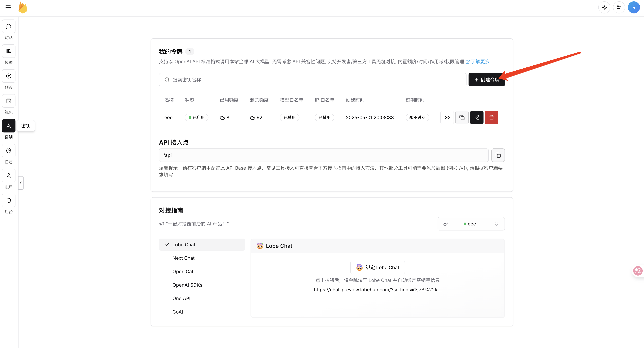Focus the 搜索密钥名称 search field
This screenshot has width=644, height=348.
(313, 80)
